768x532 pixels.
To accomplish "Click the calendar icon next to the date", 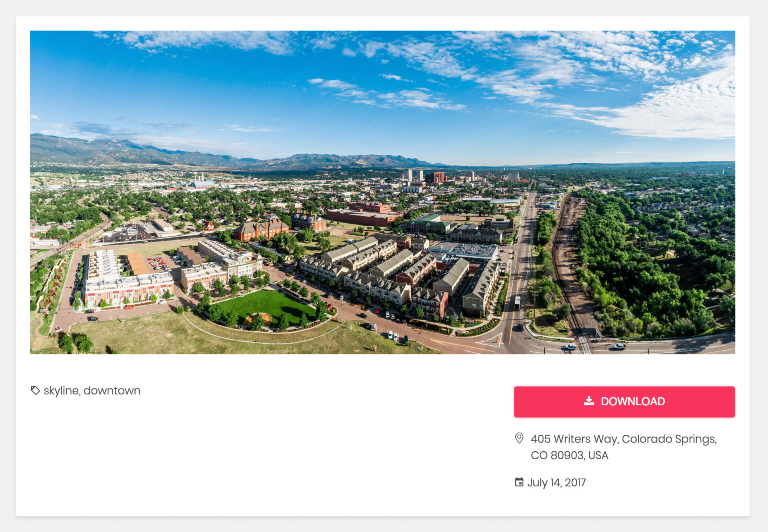I will tap(519, 482).
